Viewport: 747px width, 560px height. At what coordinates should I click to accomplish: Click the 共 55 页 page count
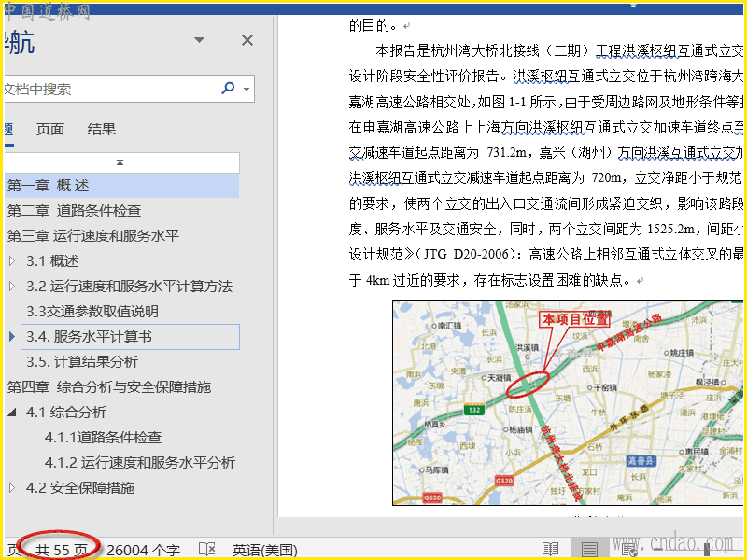(62, 550)
